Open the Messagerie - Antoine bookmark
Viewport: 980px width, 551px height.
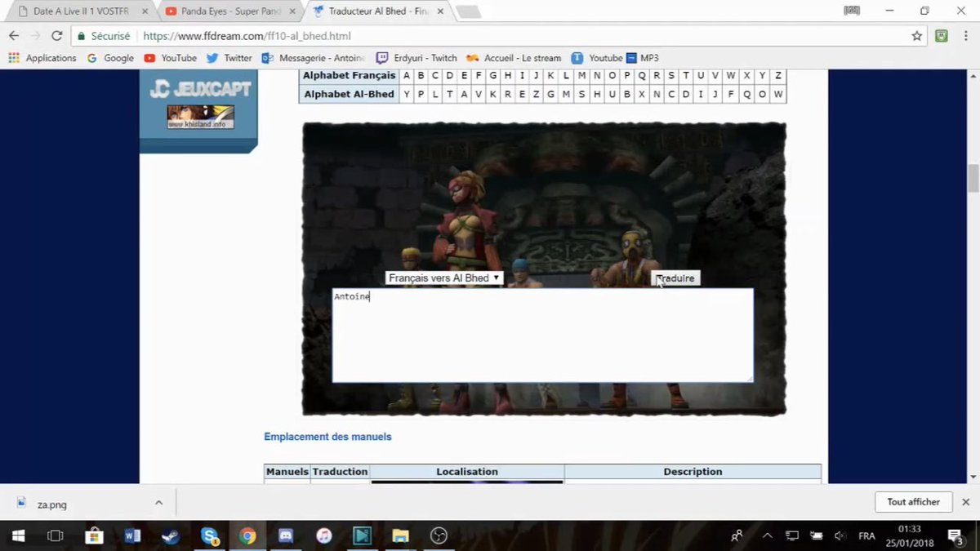(314, 58)
